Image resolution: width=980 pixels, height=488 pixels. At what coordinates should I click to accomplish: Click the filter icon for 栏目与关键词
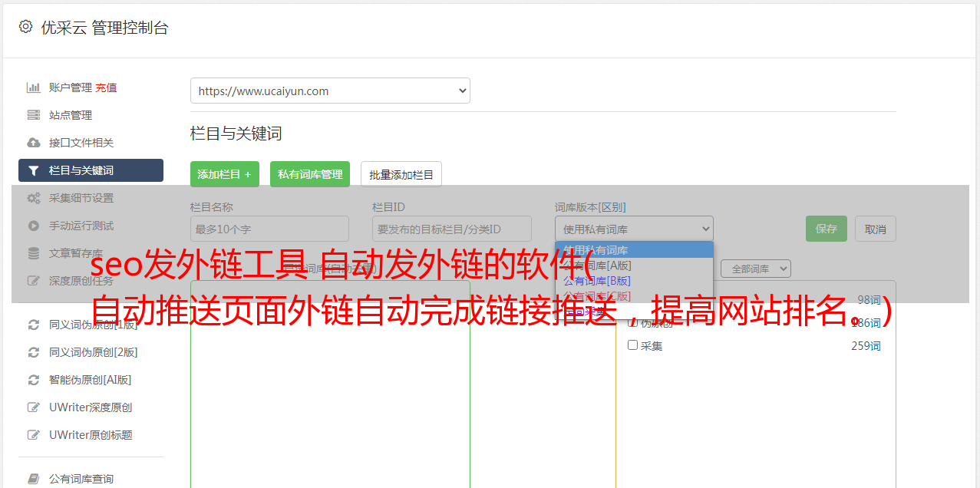coord(33,170)
